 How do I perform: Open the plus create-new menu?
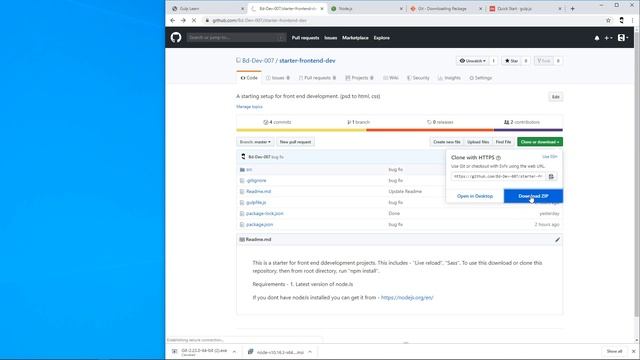click(608, 38)
